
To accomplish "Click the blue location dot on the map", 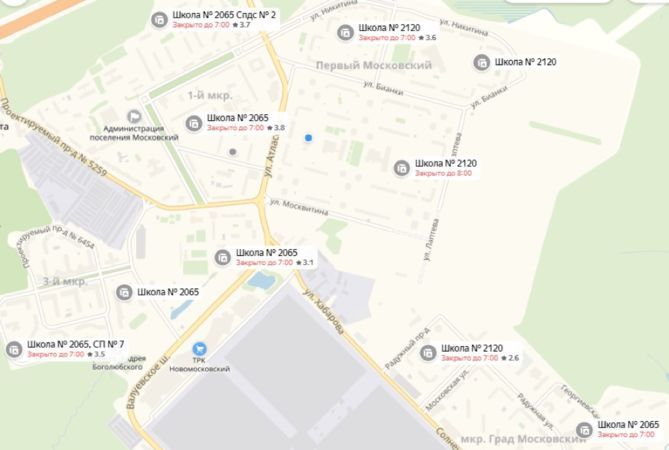I will (x=308, y=138).
